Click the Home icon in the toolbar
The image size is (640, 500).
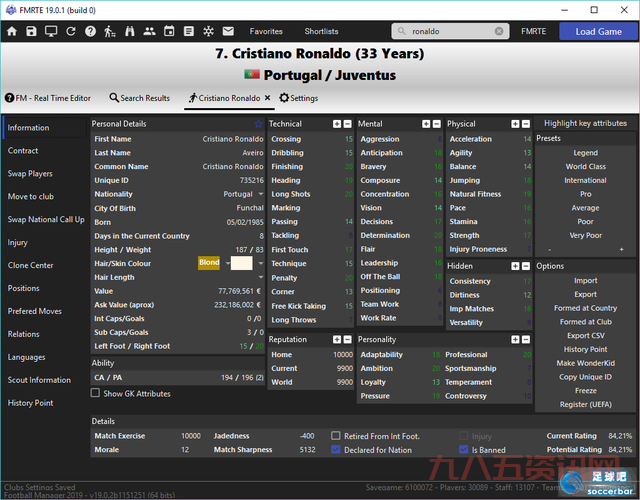click(12, 32)
